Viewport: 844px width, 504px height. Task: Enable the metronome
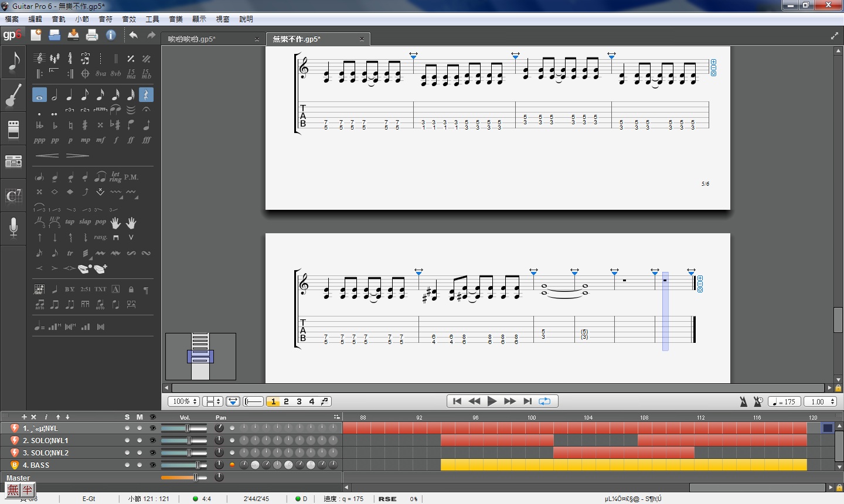coord(744,401)
